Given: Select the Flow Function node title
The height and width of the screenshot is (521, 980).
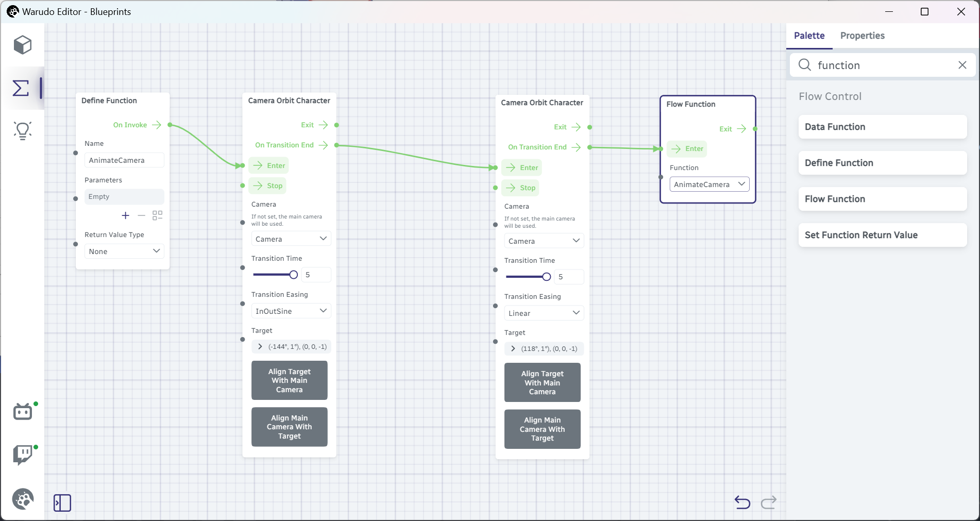Looking at the screenshot, I should point(691,104).
